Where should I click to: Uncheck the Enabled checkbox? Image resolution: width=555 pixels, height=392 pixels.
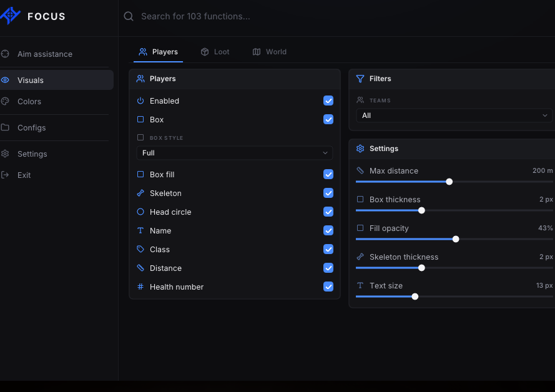328,100
